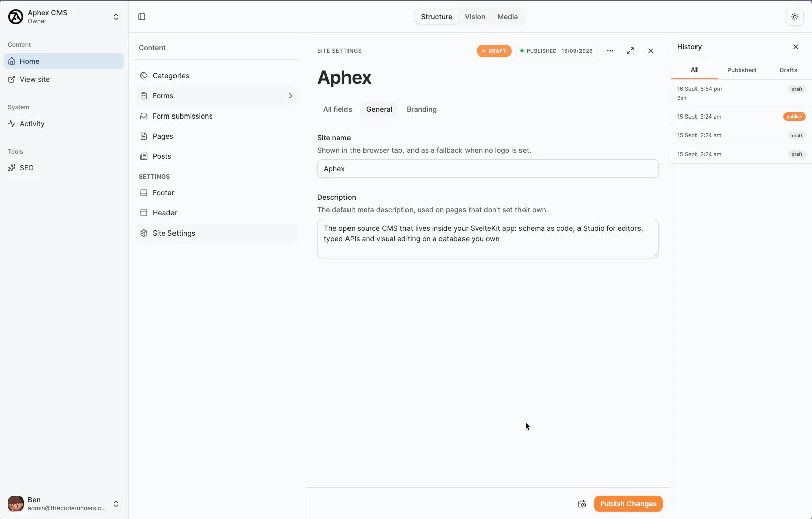Viewport: 812px width, 519px height.
Task: Select Site Settings in the list
Action: click(216, 233)
